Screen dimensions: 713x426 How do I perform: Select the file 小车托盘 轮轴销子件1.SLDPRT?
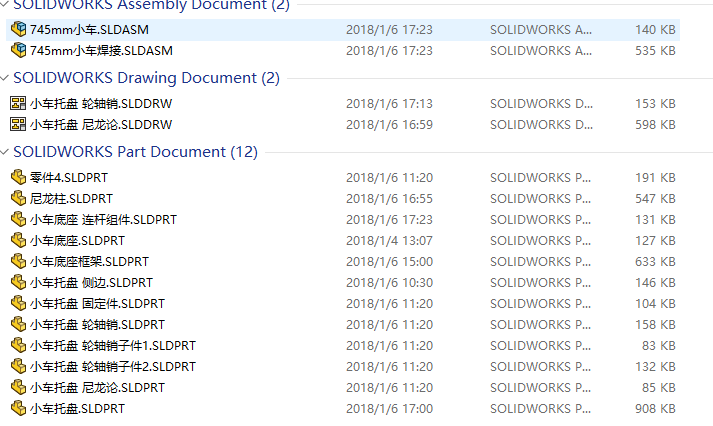tap(113, 345)
